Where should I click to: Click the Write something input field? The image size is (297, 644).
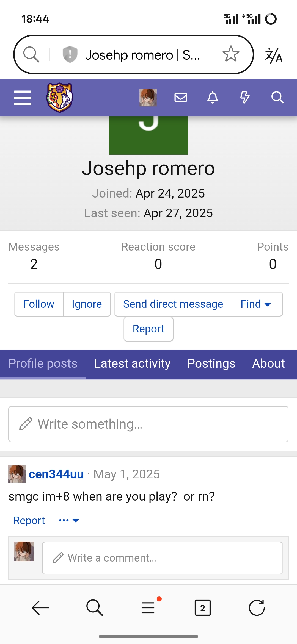tap(148, 424)
